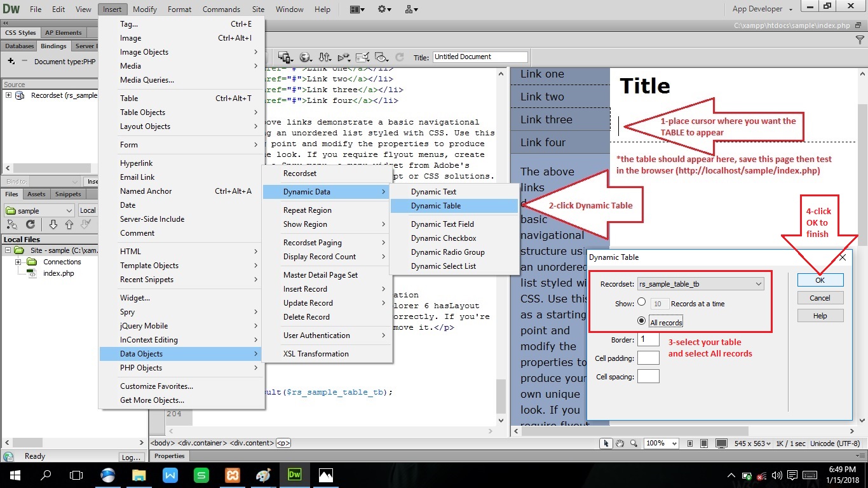Screen dimensions: 868x488
Task: Click the Title field with Untitled Document
Action: click(x=480, y=57)
